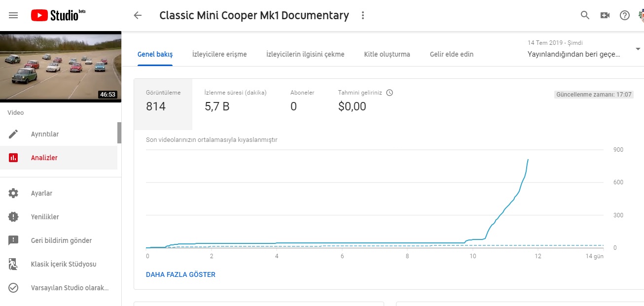Image resolution: width=644 pixels, height=306 pixels.
Task: Switch to the Gelir elde edin tab
Action: pos(452,54)
